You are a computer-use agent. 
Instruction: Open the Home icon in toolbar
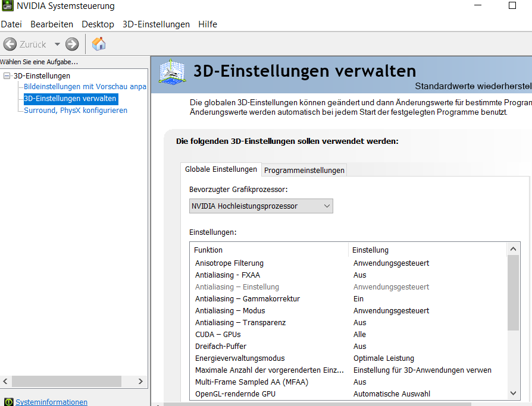coord(99,44)
